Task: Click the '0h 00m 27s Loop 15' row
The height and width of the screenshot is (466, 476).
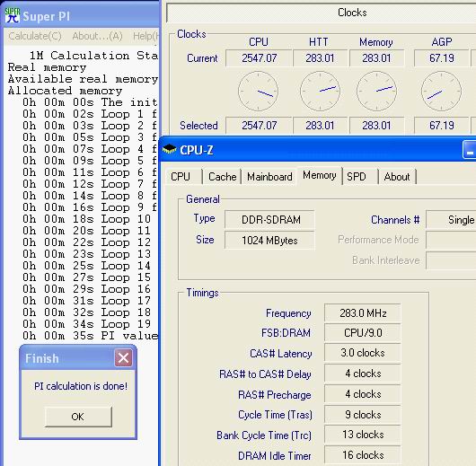Action: [87, 277]
